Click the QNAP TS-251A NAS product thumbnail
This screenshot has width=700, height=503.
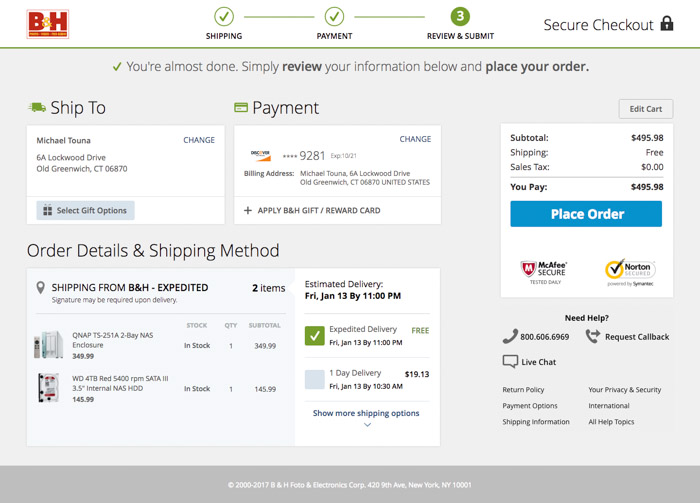pyautogui.click(x=49, y=345)
